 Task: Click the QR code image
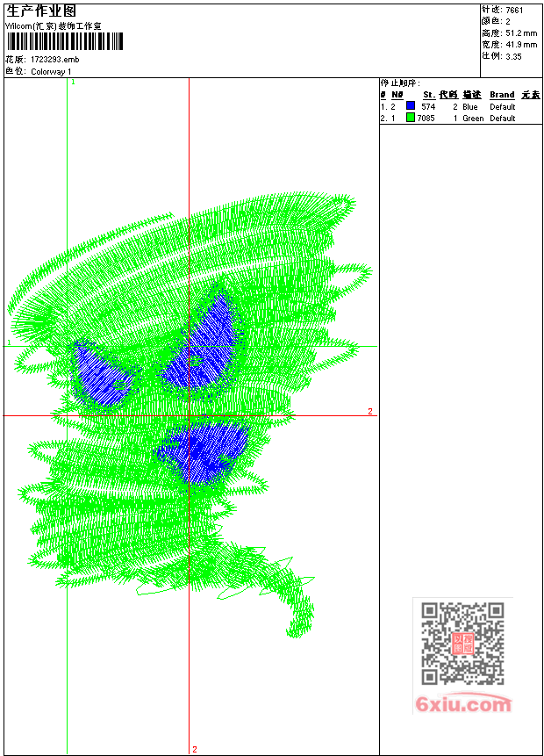[463, 644]
